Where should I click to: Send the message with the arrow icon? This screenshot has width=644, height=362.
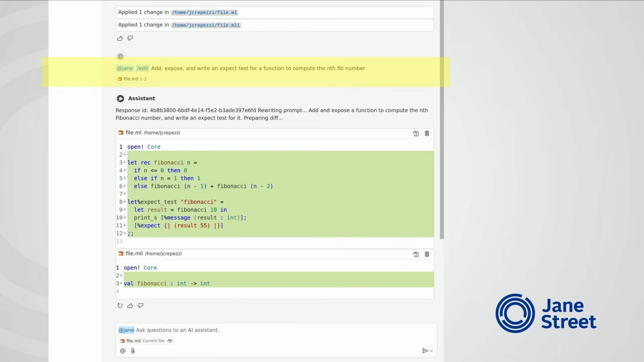[425, 351]
